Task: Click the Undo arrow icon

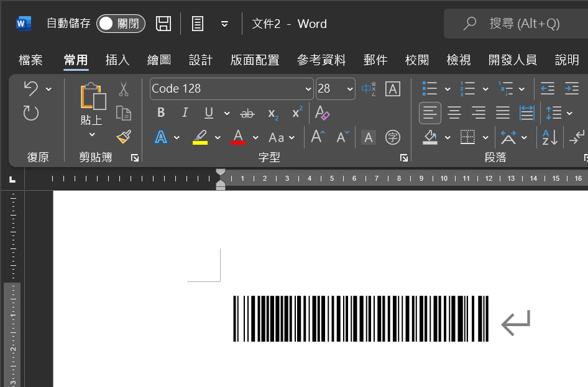Action: pos(30,89)
